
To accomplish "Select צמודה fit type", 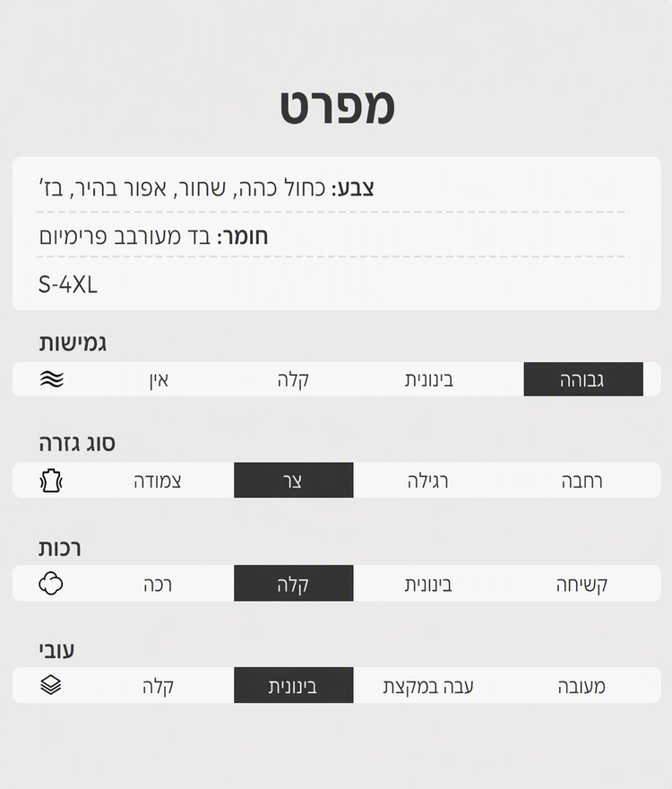I will tap(158, 481).
